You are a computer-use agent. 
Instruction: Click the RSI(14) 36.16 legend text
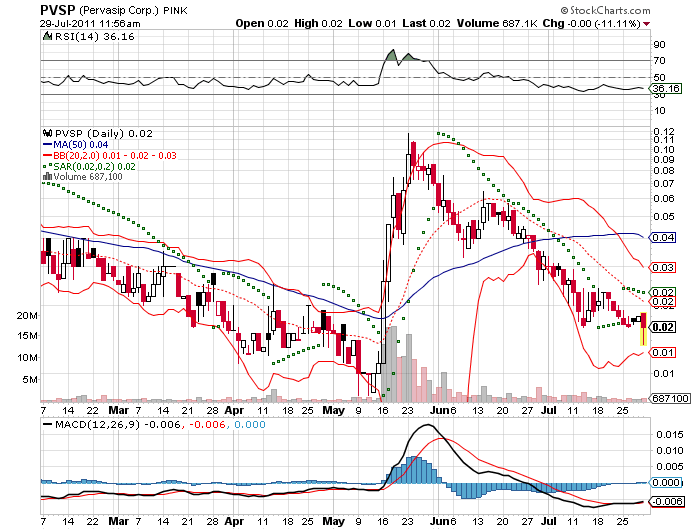click(x=95, y=37)
